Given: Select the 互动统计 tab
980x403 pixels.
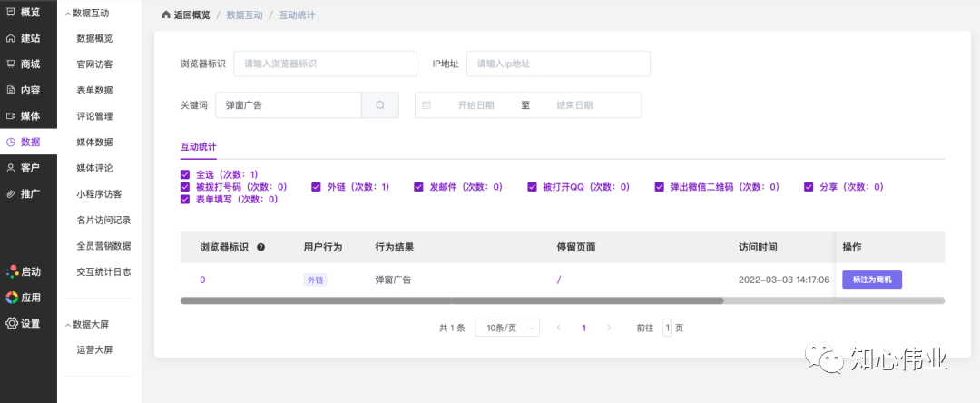Looking at the screenshot, I should (199, 147).
